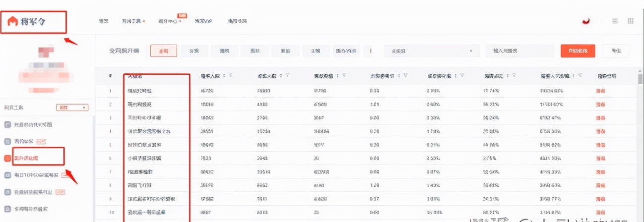Screen dimensions: 644x222
Task: Click the icon of the first sidebar tool entry
Action: click(x=7, y=124)
